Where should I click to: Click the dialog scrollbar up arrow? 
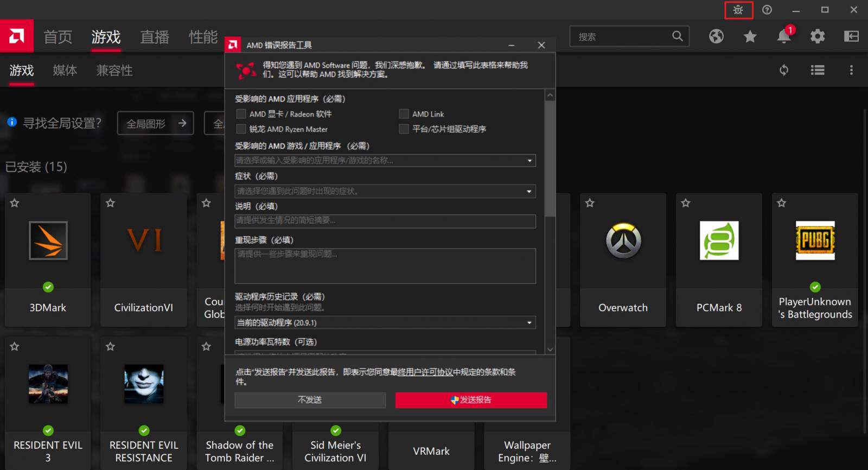coord(550,95)
